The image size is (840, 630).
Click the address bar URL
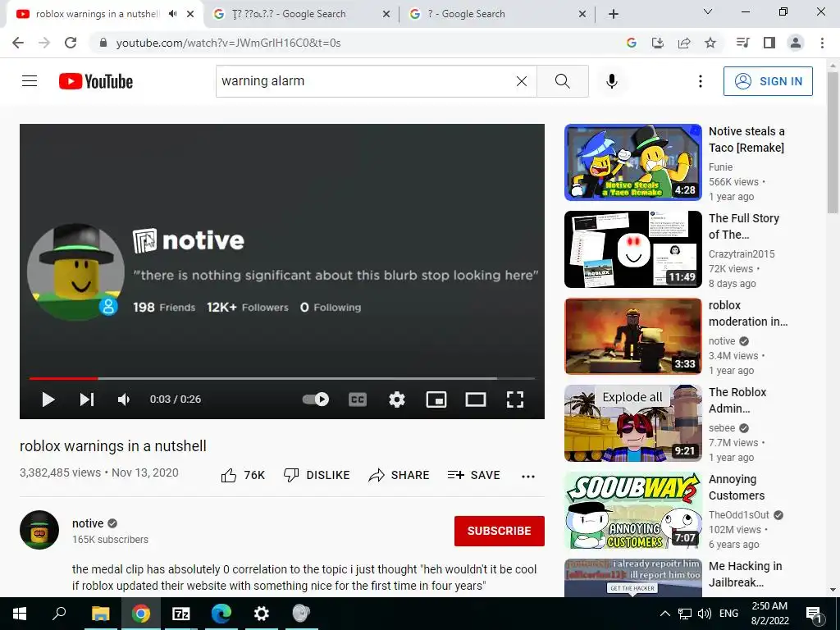click(228, 43)
